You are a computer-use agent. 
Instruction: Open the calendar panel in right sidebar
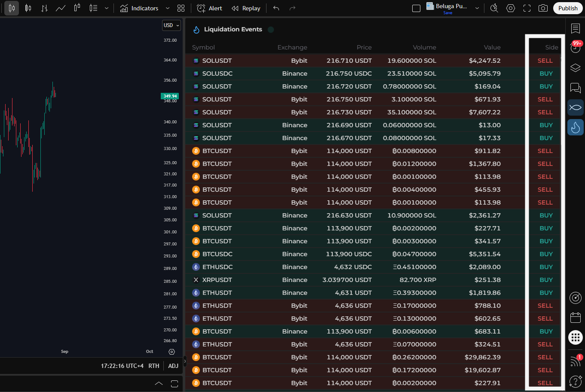(576, 318)
